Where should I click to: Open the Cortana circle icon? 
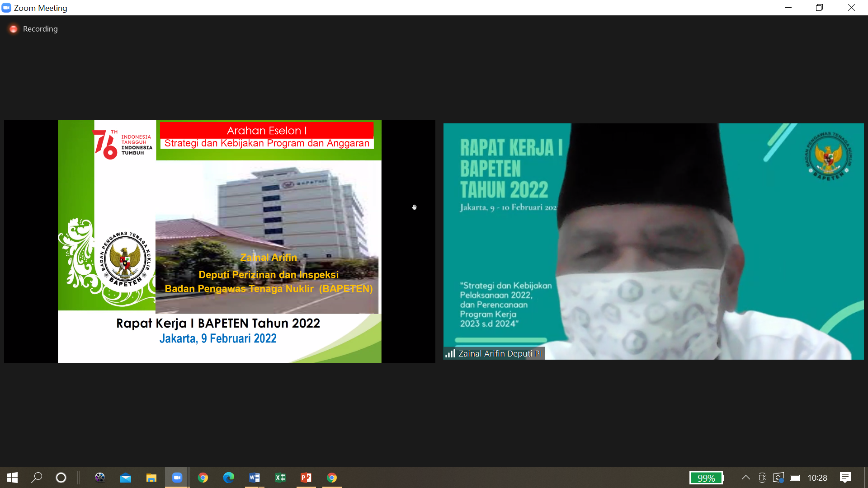[x=61, y=478]
